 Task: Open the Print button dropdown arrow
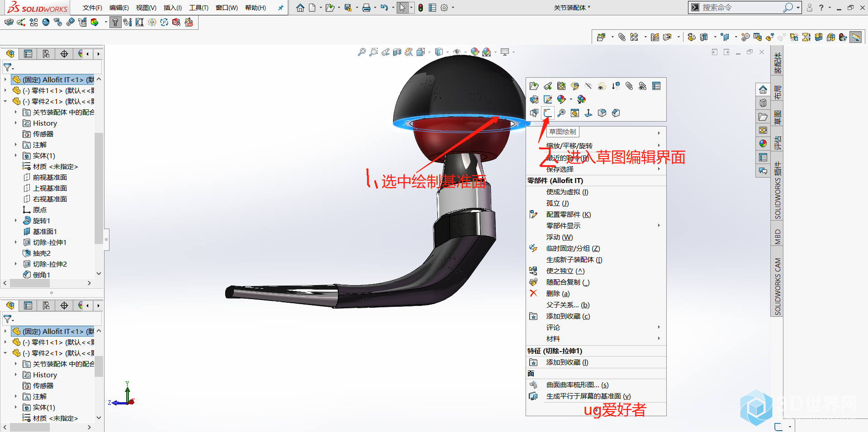click(375, 8)
